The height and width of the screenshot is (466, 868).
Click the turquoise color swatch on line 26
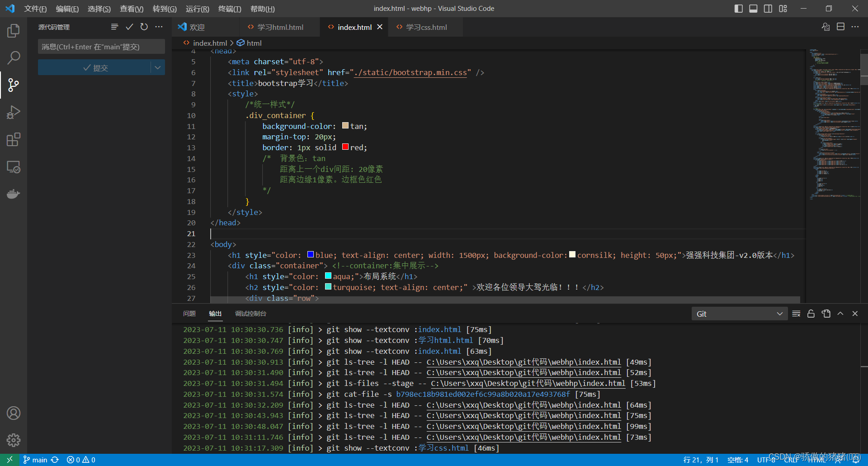point(328,286)
